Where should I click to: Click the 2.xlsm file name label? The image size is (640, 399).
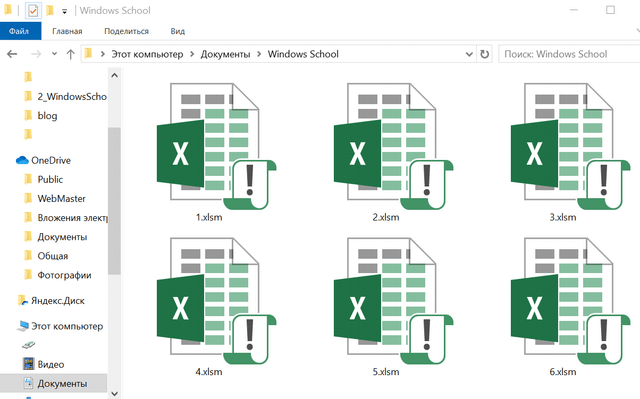[x=386, y=217]
